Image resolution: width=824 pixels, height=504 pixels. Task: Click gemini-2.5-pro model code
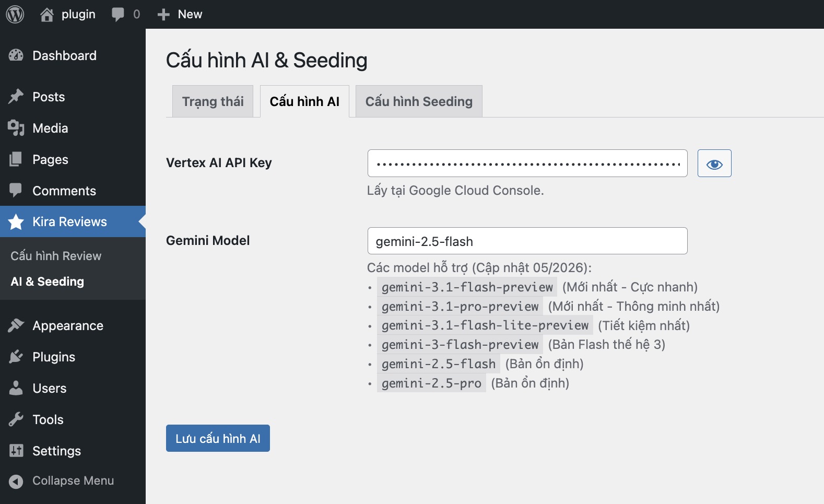coord(431,383)
